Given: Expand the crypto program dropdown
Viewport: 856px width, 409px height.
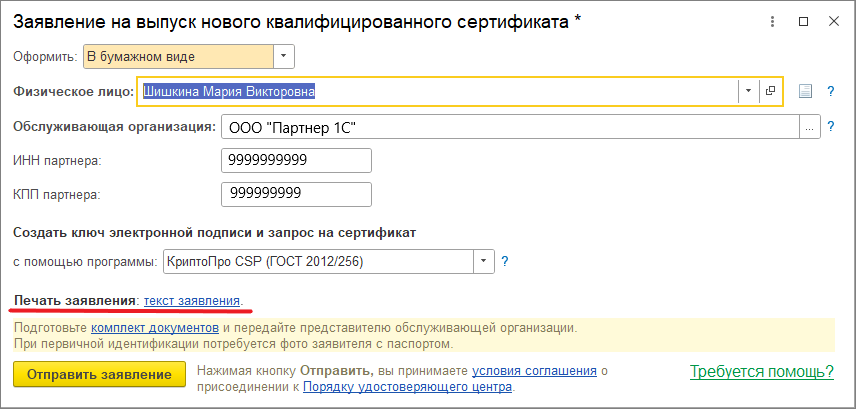Looking at the screenshot, I should 484,262.
